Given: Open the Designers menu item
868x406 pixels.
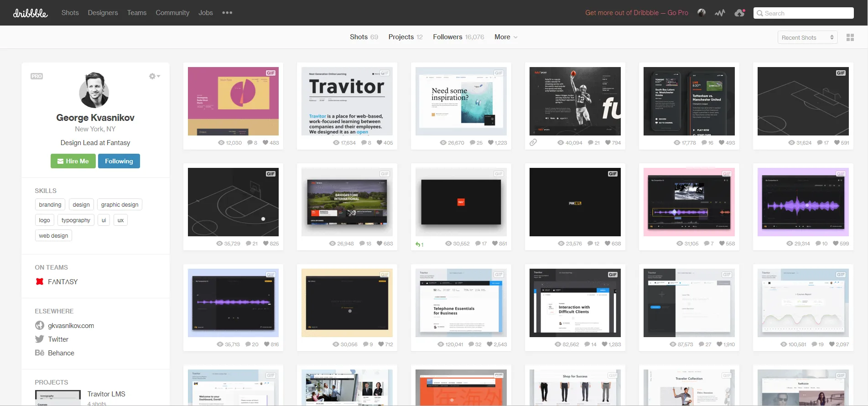Looking at the screenshot, I should click(103, 13).
